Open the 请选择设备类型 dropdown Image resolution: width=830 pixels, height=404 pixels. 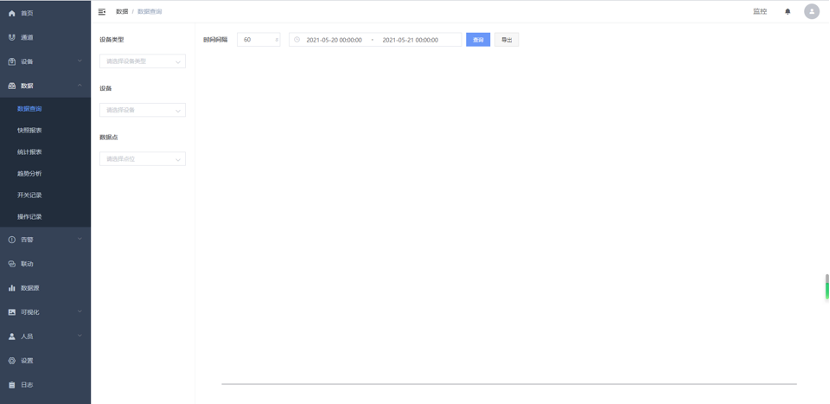[x=142, y=61]
